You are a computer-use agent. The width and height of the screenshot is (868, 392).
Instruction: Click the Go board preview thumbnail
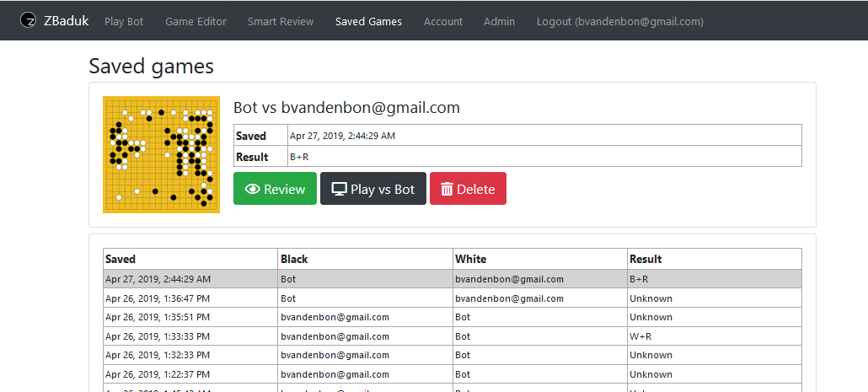coord(161,154)
